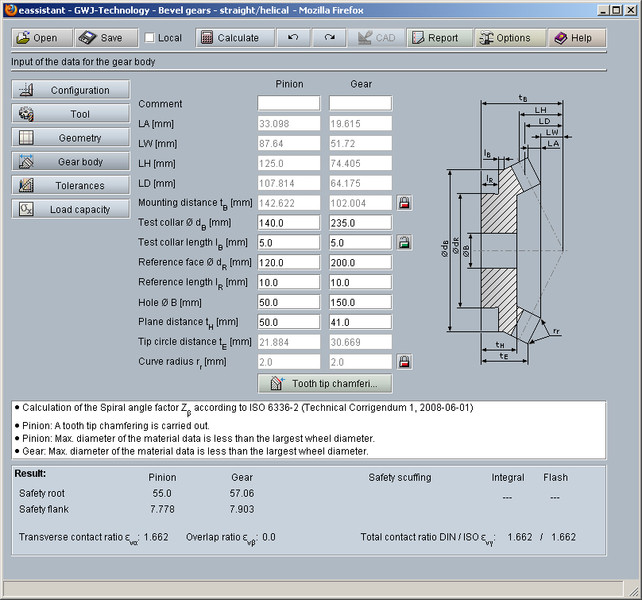The image size is (642, 600).
Task: Run Calculate from the toolbar
Action: (229, 38)
